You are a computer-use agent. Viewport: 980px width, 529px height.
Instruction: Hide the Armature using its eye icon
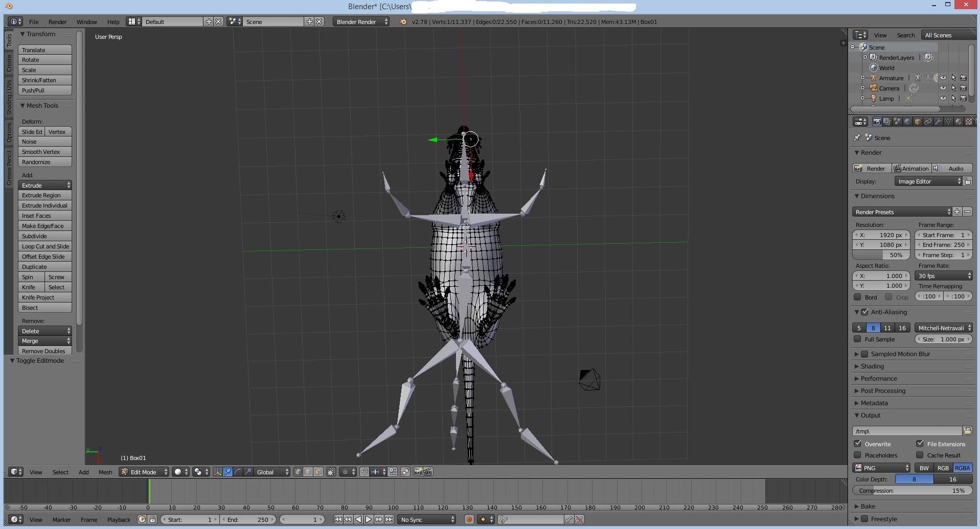943,78
